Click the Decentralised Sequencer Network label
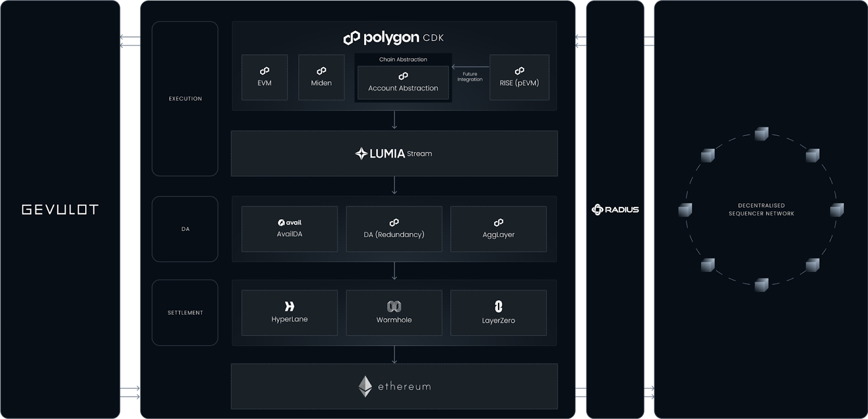 pos(762,210)
